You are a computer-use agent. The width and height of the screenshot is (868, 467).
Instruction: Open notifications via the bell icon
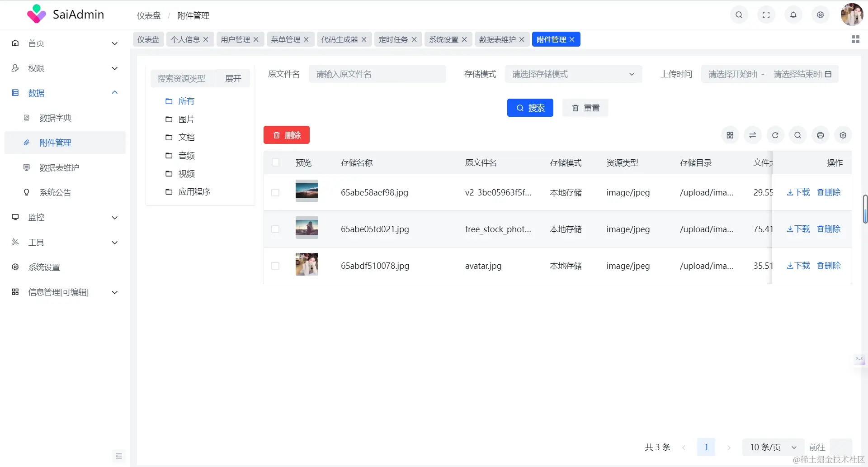pyautogui.click(x=793, y=14)
